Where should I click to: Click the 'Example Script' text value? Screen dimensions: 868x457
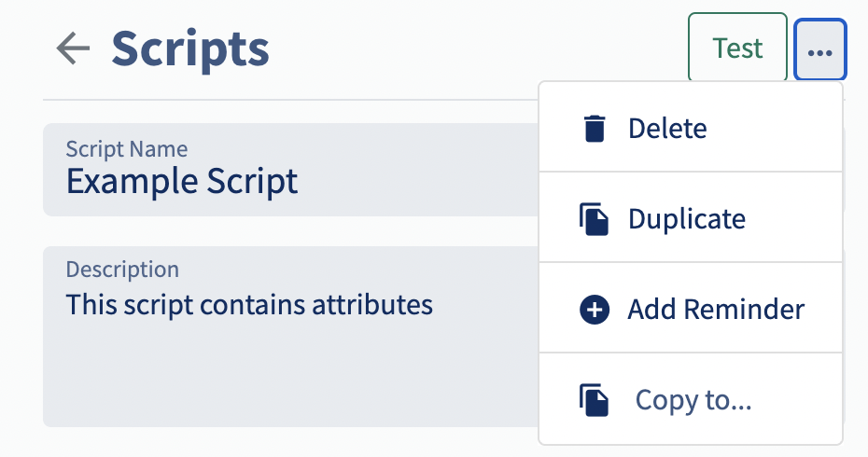point(182,181)
